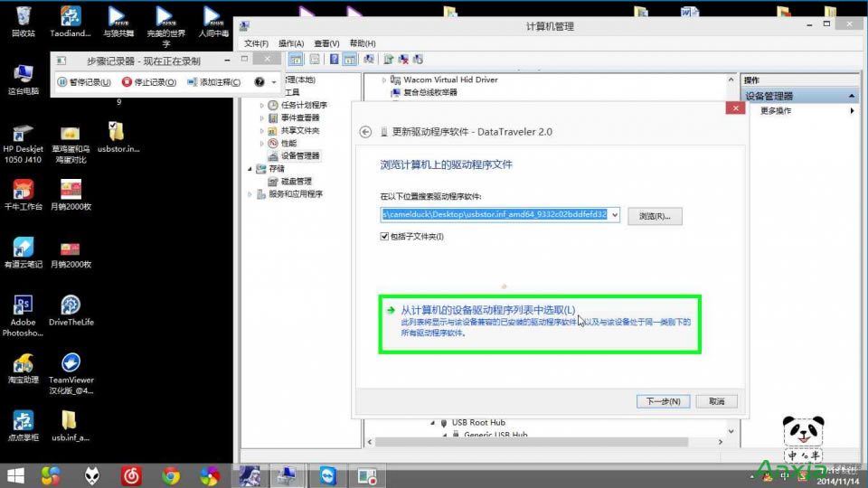This screenshot has width=868, height=488.
Task: Open the 文件(F) menu
Action: [x=257, y=43]
